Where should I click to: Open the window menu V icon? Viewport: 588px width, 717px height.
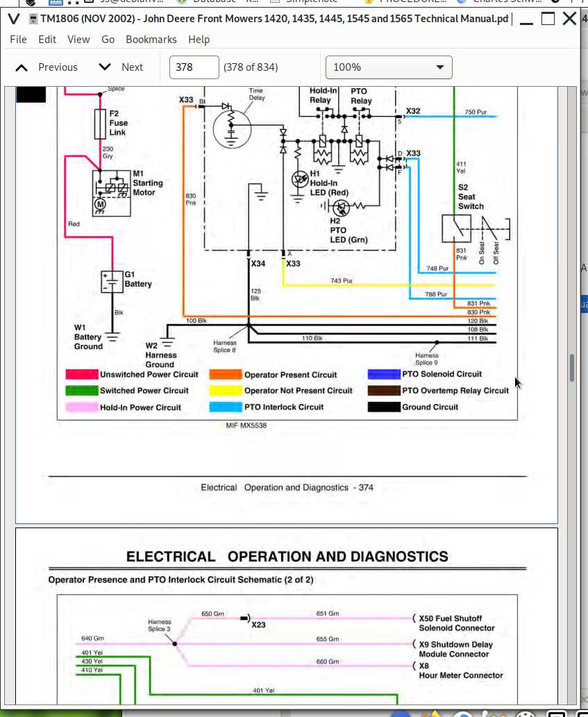(14, 19)
